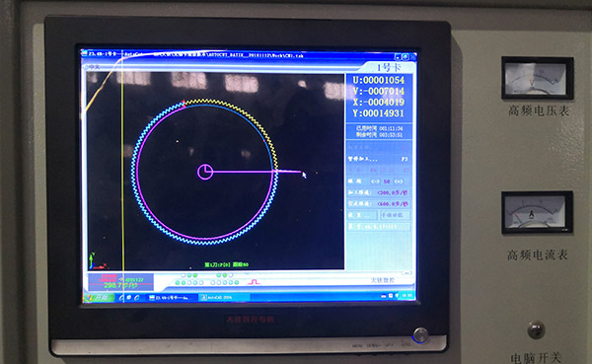The height and width of the screenshot is (364, 592).
Task: Switch to AutoCAD 2004 in the taskbar
Action: 224,298
